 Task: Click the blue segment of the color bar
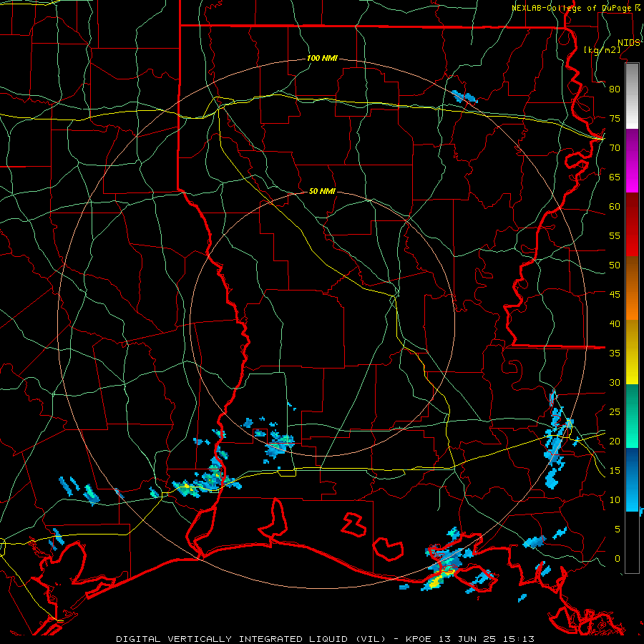click(632, 479)
